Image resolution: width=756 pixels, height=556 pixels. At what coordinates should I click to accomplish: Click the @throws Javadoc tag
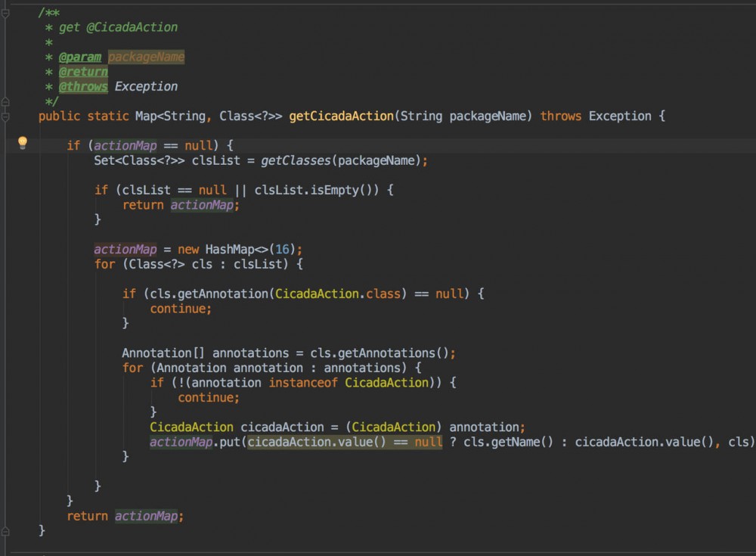click(83, 86)
